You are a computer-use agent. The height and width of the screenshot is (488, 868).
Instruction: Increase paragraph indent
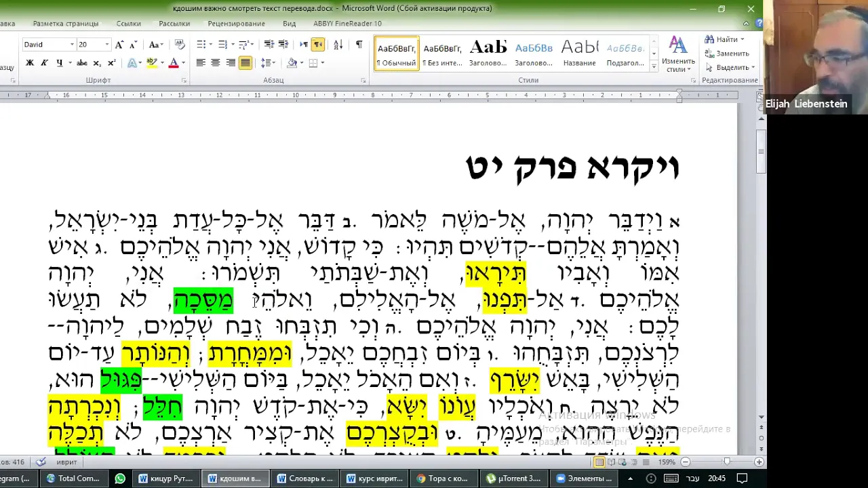(x=283, y=45)
